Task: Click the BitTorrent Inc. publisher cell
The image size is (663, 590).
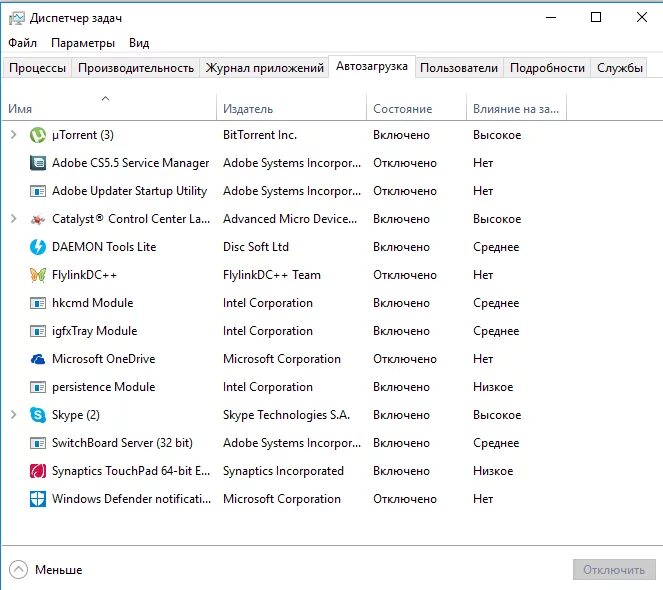Action: click(x=260, y=135)
